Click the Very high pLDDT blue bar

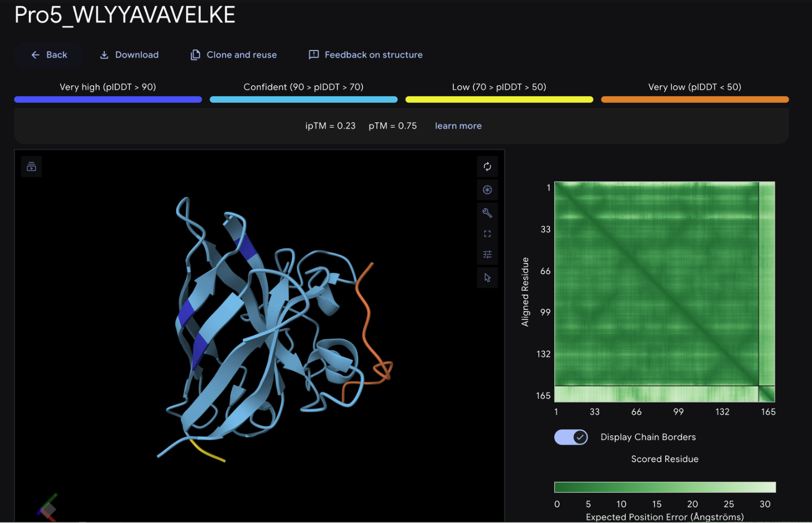(x=108, y=99)
